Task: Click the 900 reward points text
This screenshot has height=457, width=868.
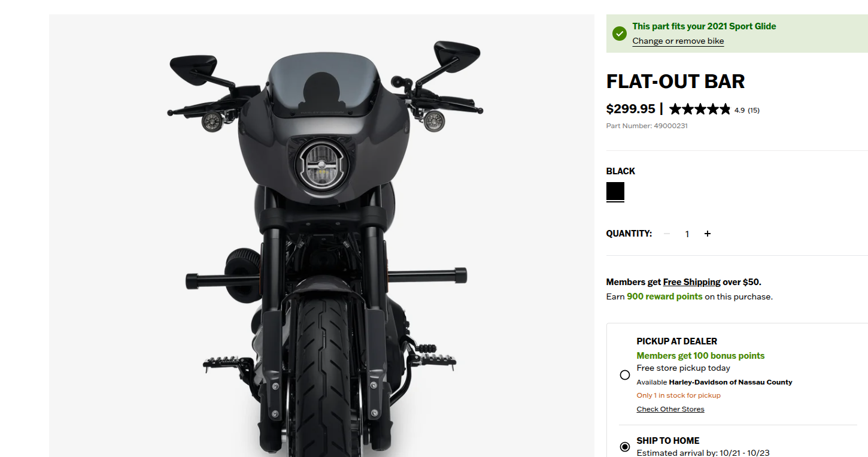Action: (664, 296)
